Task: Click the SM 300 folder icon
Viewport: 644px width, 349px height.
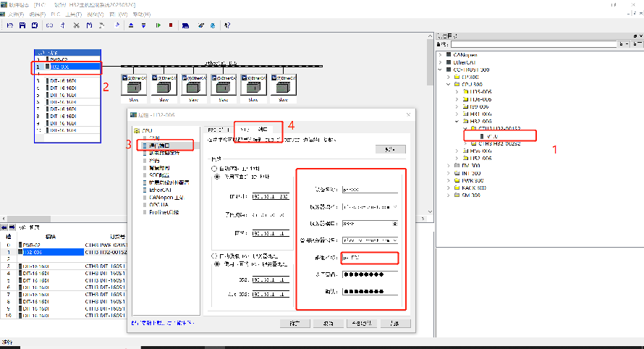Action: [x=457, y=195]
